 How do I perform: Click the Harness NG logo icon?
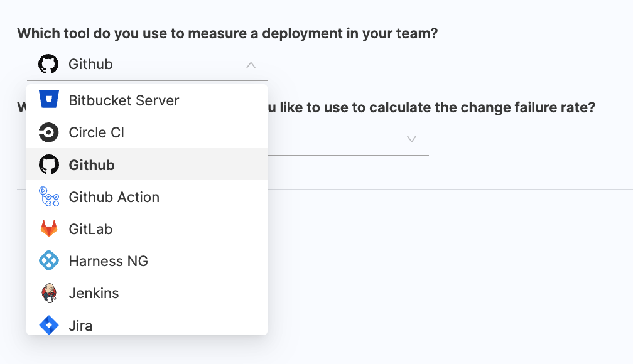[x=48, y=261]
